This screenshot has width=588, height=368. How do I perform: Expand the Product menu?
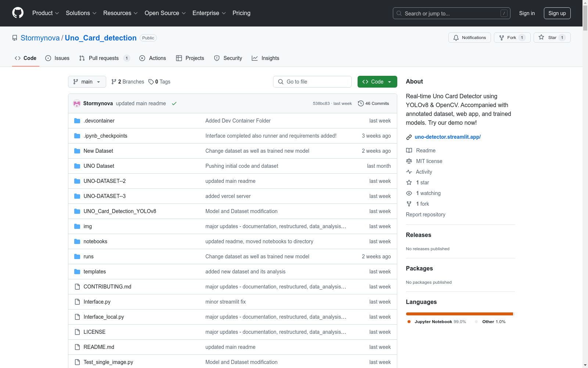click(x=46, y=13)
